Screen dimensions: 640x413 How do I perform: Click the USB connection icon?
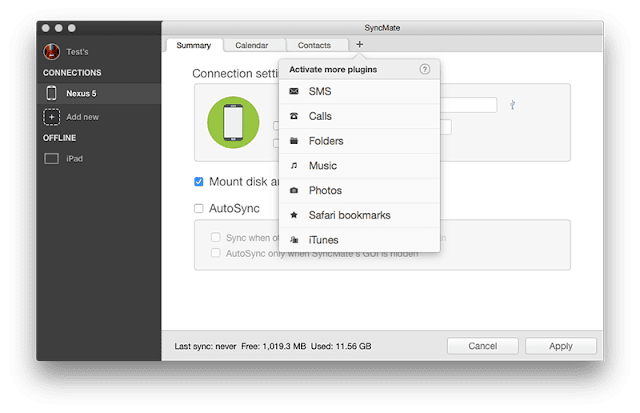(513, 104)
